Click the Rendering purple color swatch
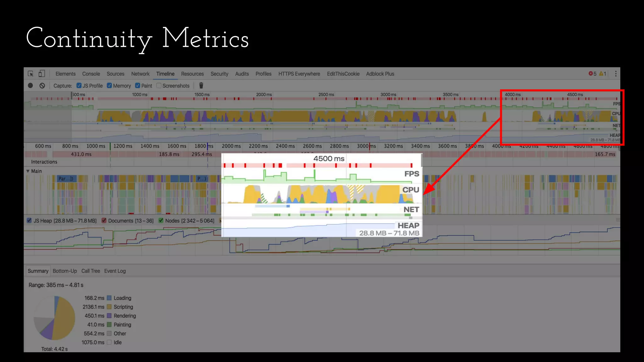This screenshot has height=362, width=644. (x=109, y=315)
